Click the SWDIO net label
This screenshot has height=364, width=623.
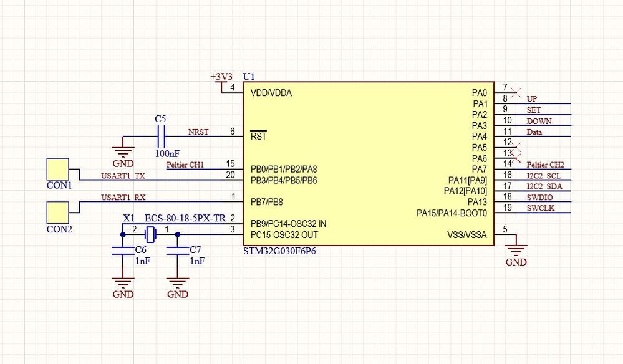pos(540,198)
